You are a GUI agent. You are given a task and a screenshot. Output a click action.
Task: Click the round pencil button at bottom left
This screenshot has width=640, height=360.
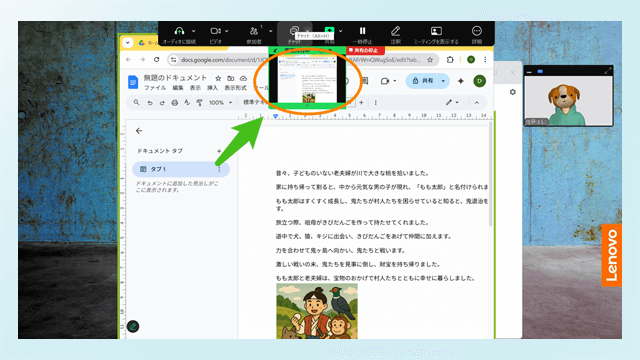click(133, 326)
